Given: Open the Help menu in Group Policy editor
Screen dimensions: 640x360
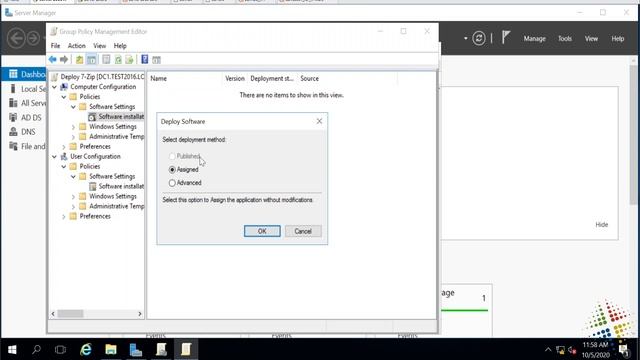Looking at the screenshot, I should coord(120,46).
